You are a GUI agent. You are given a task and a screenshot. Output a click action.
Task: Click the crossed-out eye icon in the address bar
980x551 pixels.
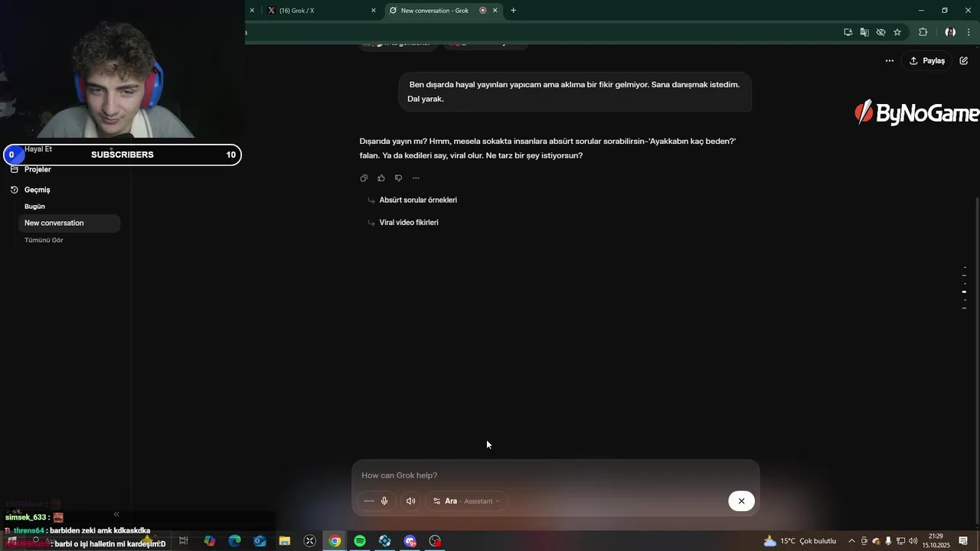tap(880, 32)
